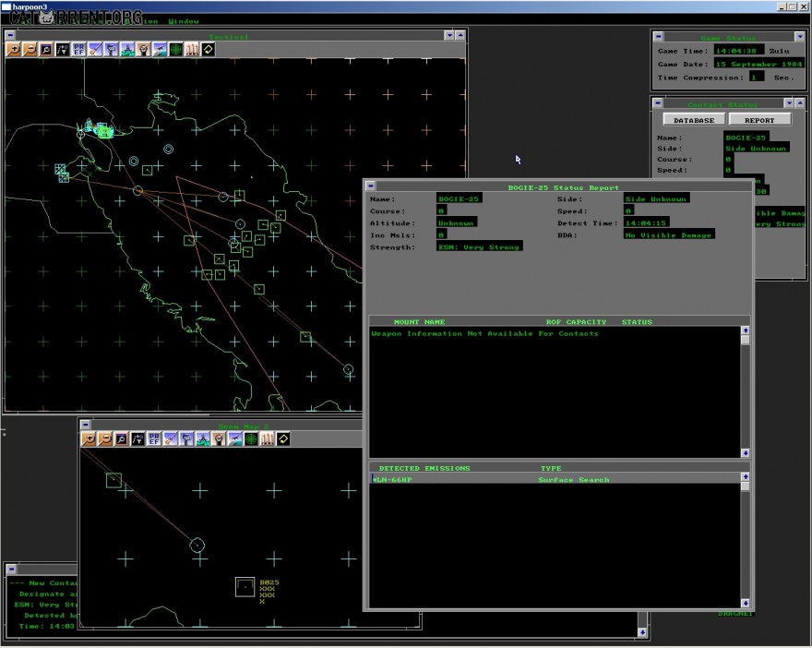Click the Detected Emissions scrollbar thumb
The height and width of the screenshot is (648, 812).
point(746,486)
